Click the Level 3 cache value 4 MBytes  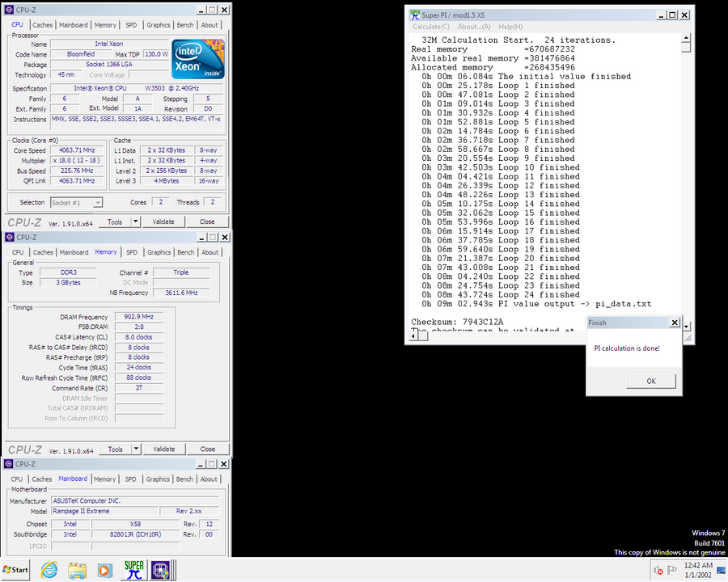166,181
